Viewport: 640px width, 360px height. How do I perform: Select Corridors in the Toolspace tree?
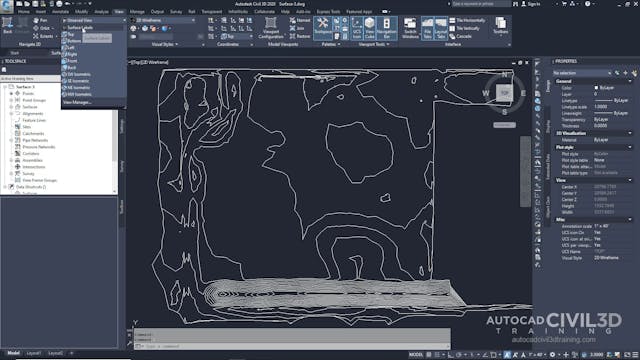click(31, 153)
